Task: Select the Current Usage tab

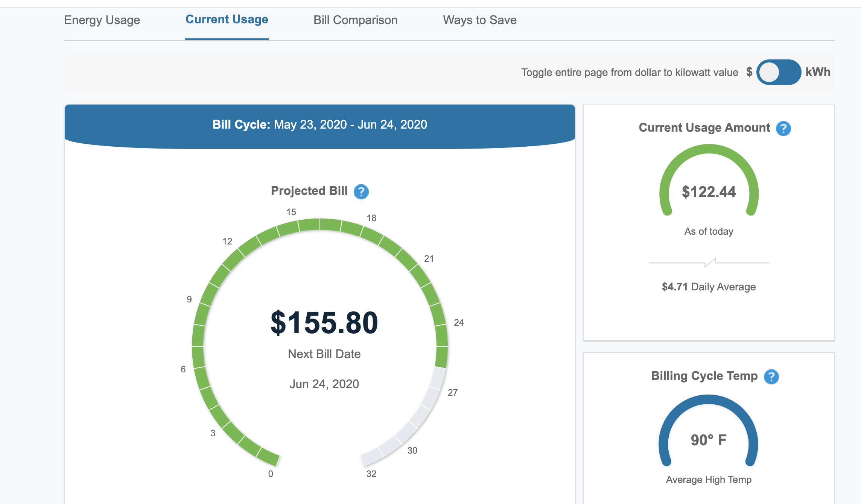Action: tap(227, 20)
